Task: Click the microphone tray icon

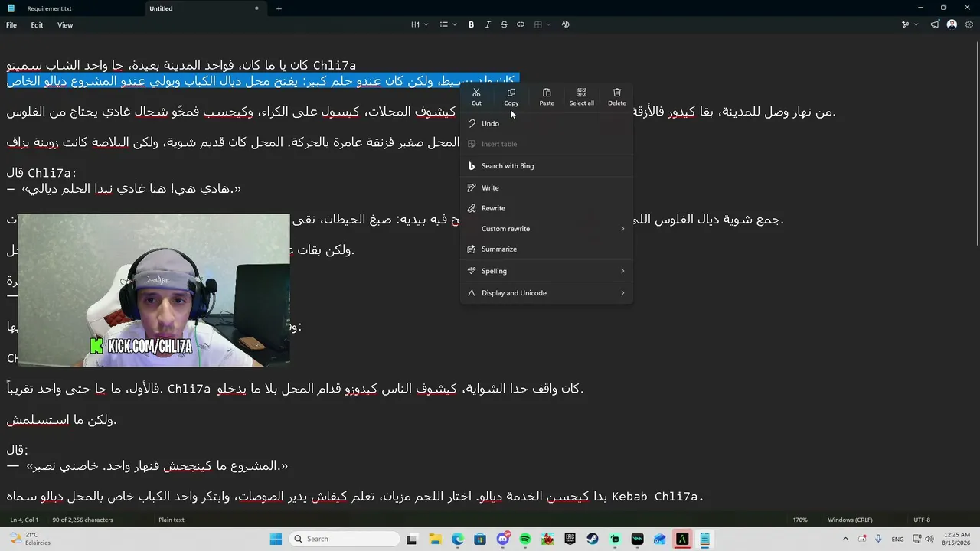Action: 878,539
